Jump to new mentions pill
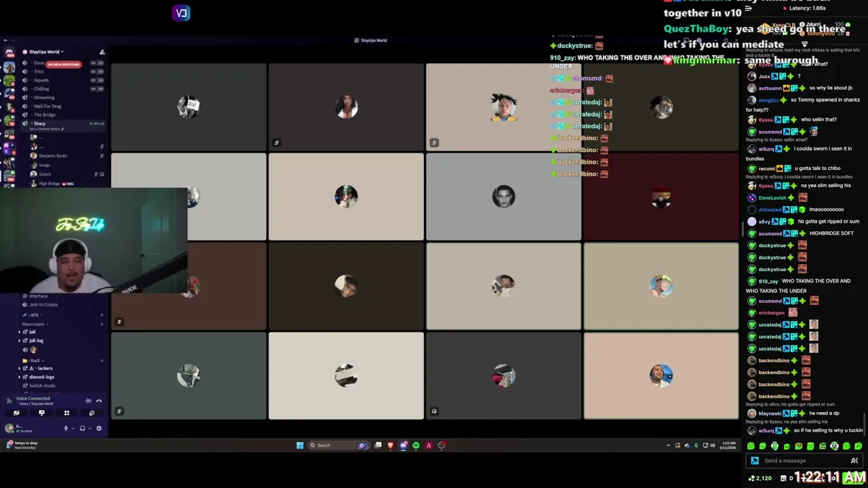This screenshot has height=488, width=868. coord(64,64)
